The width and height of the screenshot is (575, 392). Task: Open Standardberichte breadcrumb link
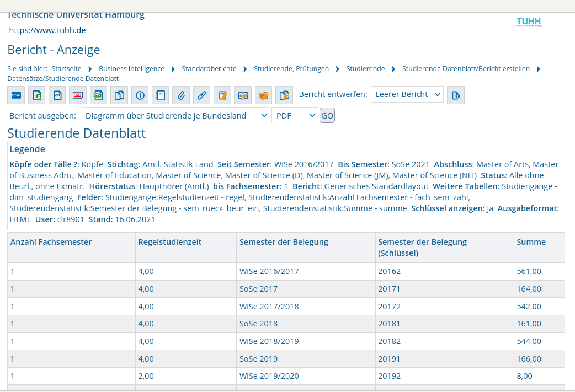tap(209, 68)
